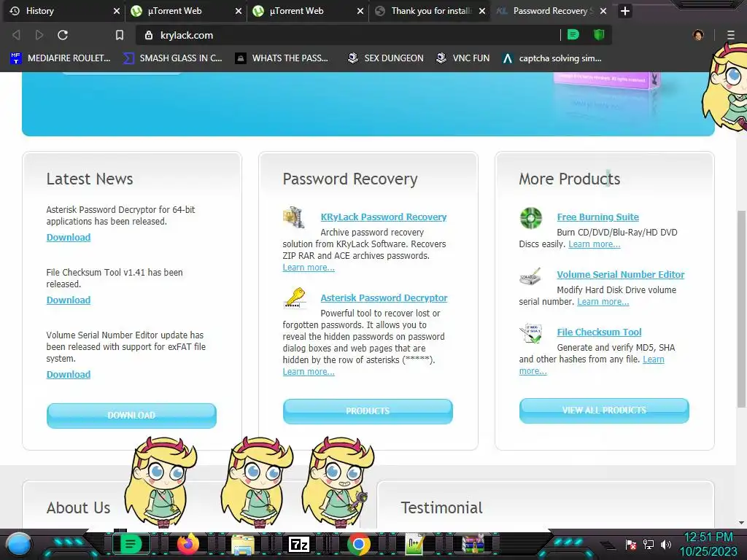Viewport: 747px width, 560px height.
Task: Click Learn more for File Checksum Tool
Action: click(653, 359)
